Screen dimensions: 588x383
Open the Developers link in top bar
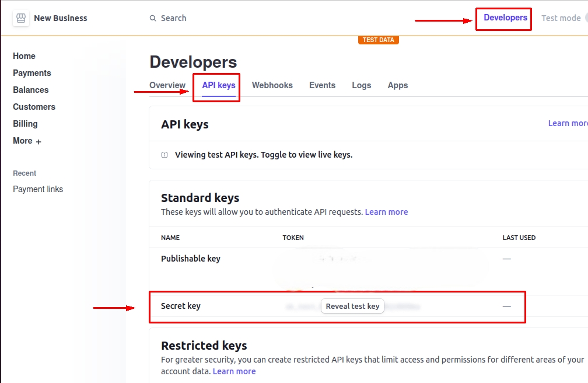point(505,18)
